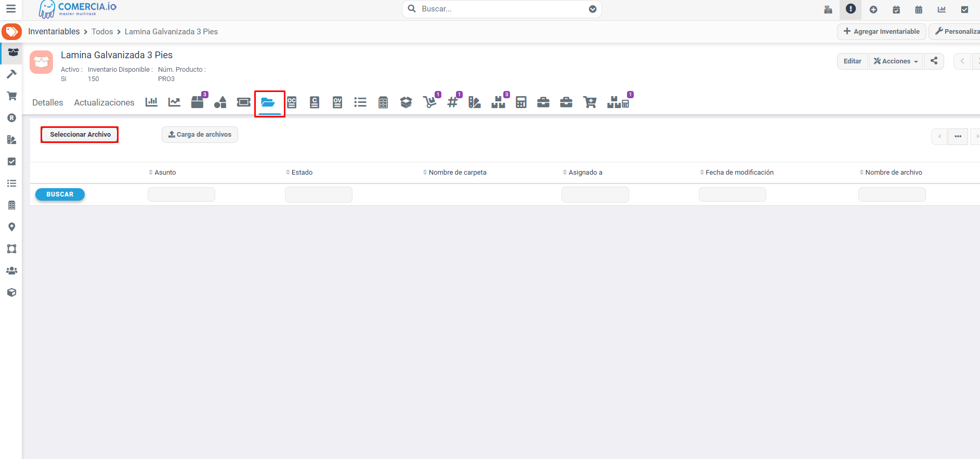Screen dimensions: 980x459
Task: Click the orange tag module icon
Action: coord(11,32)
